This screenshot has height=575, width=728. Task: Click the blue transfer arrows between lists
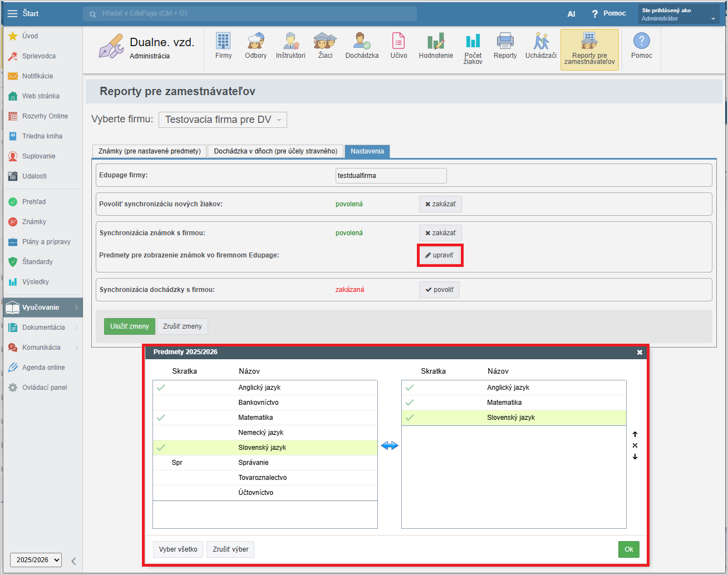390,445
